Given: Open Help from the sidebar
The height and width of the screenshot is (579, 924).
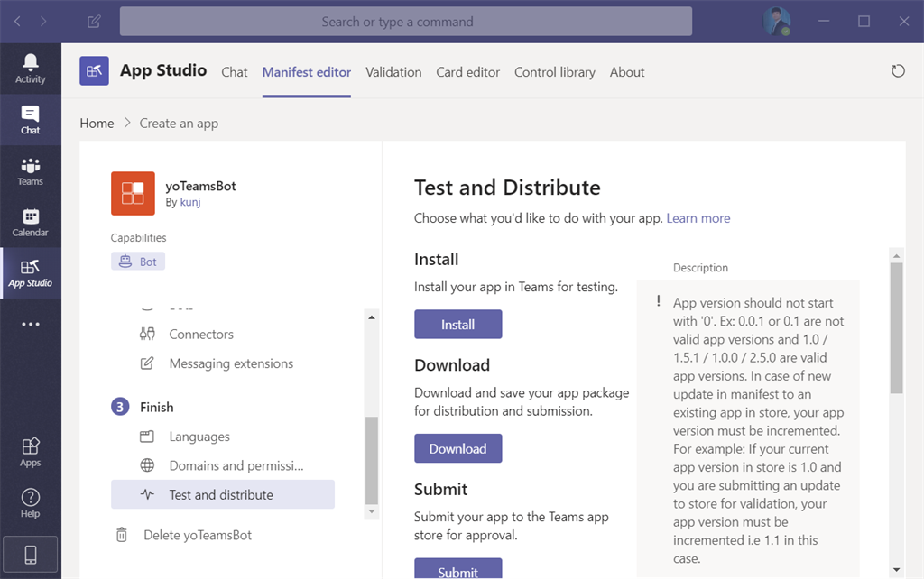Looking at the screenshot, I should coord(31,502).
